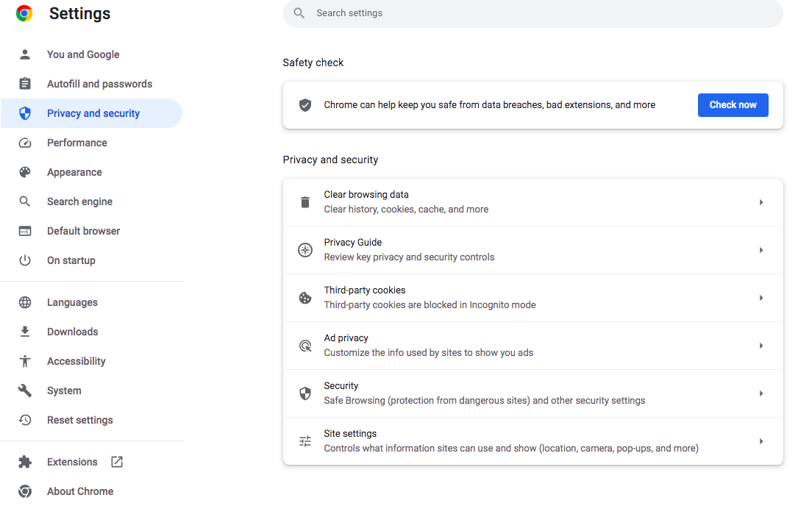Click the Check now button
The image size is (812, 506).
coord(733,105)
